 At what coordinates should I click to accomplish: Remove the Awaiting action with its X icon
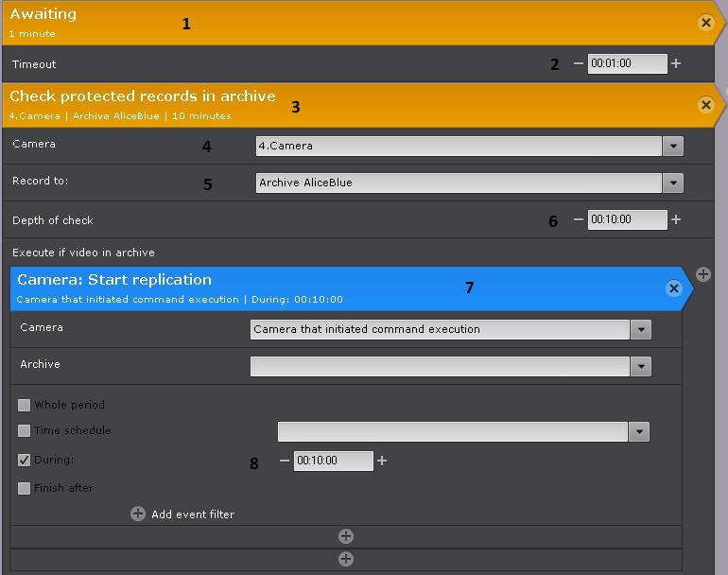705,23
